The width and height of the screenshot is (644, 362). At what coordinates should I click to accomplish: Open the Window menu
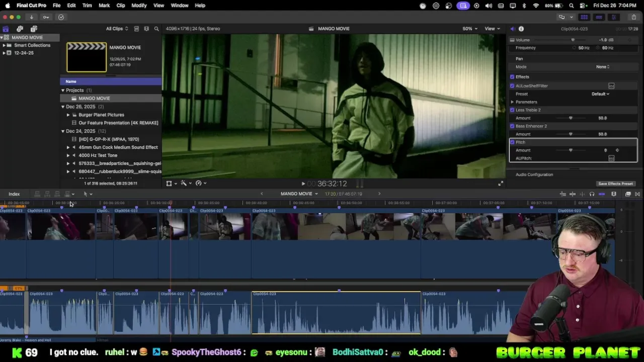click(180, 6)
